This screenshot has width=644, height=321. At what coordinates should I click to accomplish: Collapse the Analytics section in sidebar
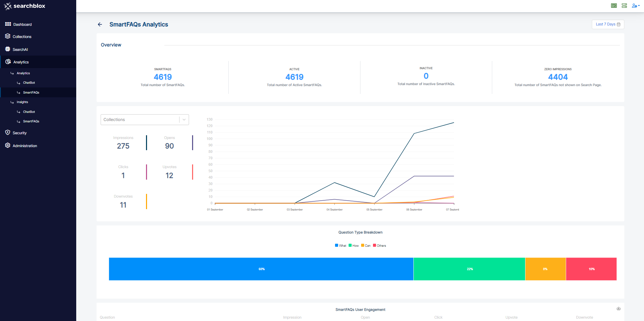coord(38,62)
